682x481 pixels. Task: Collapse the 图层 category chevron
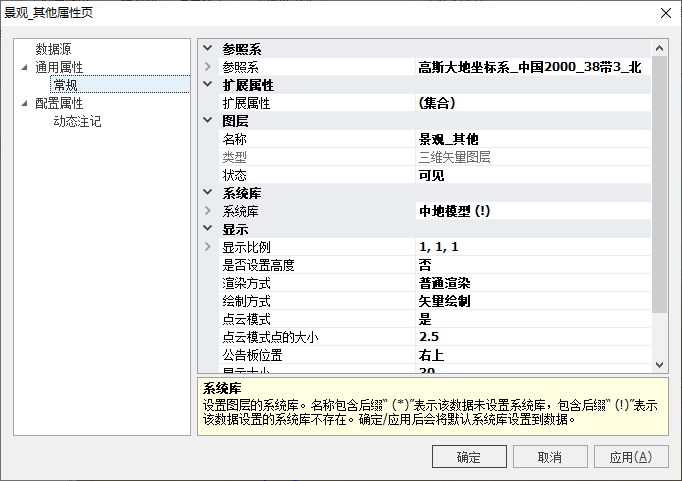coord(207,121)
